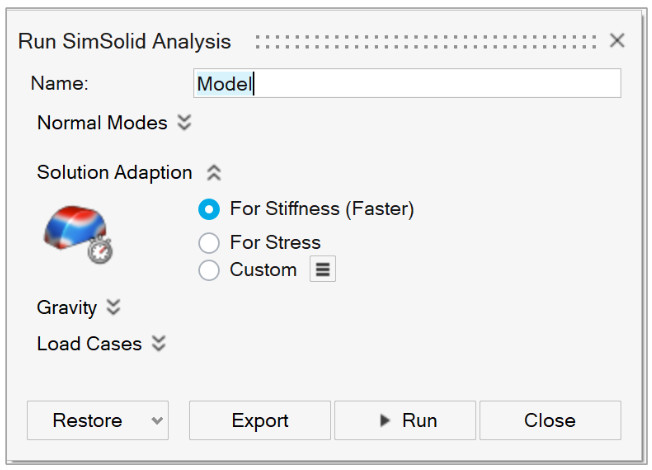The width and height of the screenshot is (652, 470).
Task: Click the Run SimSolid Analysis title text
Action: coord(125,41)
